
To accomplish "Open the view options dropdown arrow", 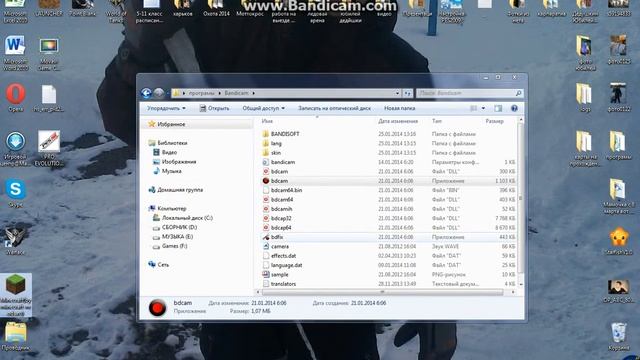I will [x=483, y=108].
